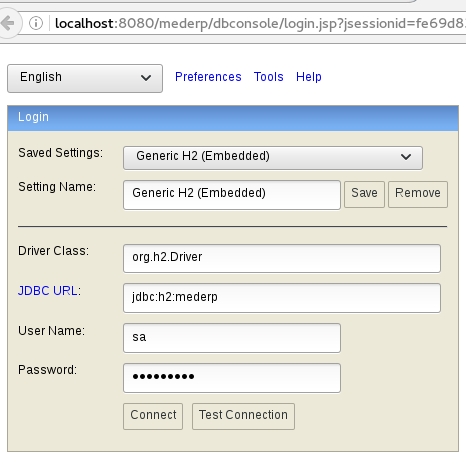The image size is (466, 465).
Task: Click into the Driver Class field
Action: (x=282, y=258)
